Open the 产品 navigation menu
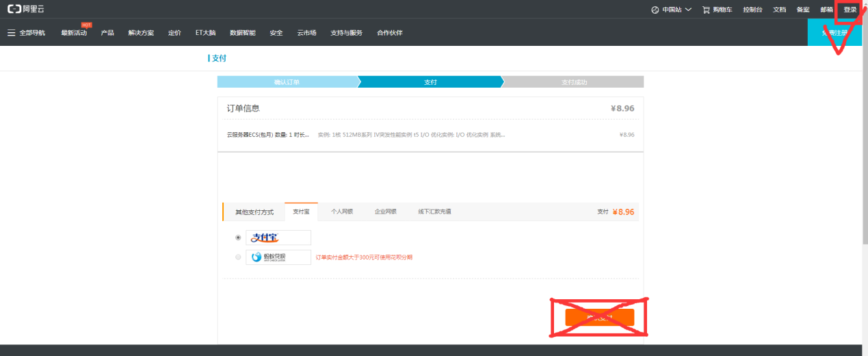868x356 pixels. tap(107, 33)
